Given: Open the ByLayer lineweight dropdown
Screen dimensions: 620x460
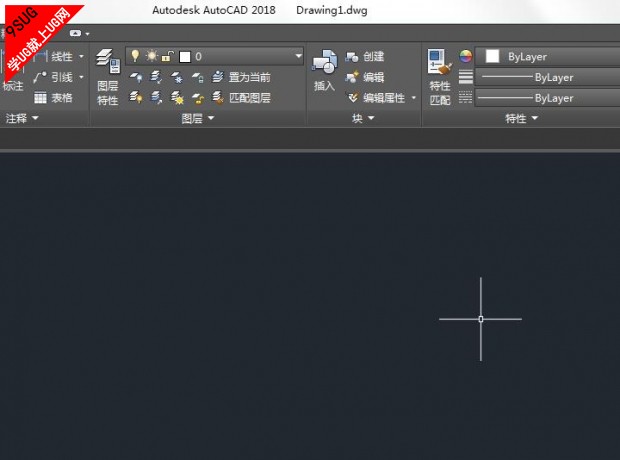Looking at the screenshot, I should coord(547,77).
